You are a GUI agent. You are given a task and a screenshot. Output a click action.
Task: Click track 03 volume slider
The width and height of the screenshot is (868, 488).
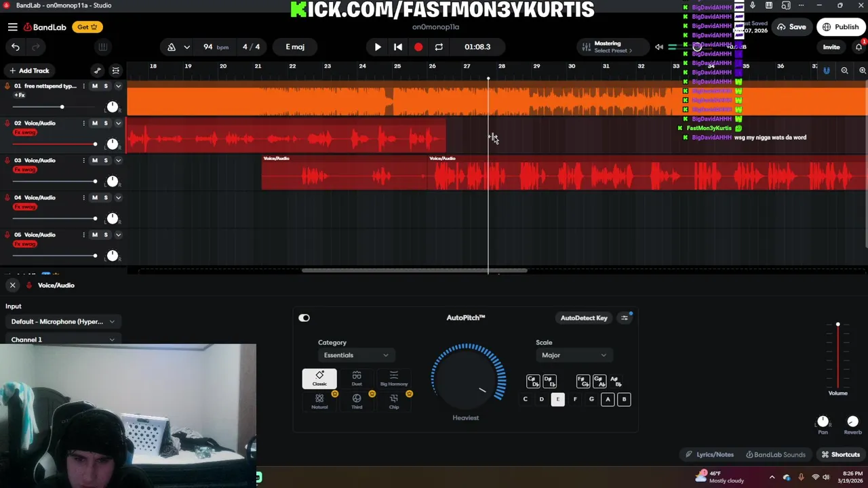[x=54, y=182]
